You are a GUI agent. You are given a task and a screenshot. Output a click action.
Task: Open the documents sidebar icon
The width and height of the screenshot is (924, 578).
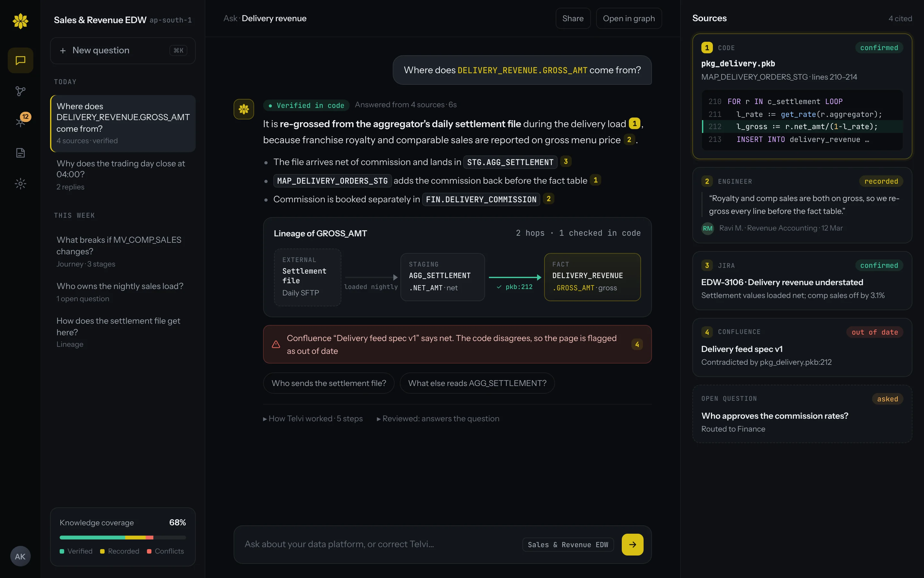pos(21,153)
